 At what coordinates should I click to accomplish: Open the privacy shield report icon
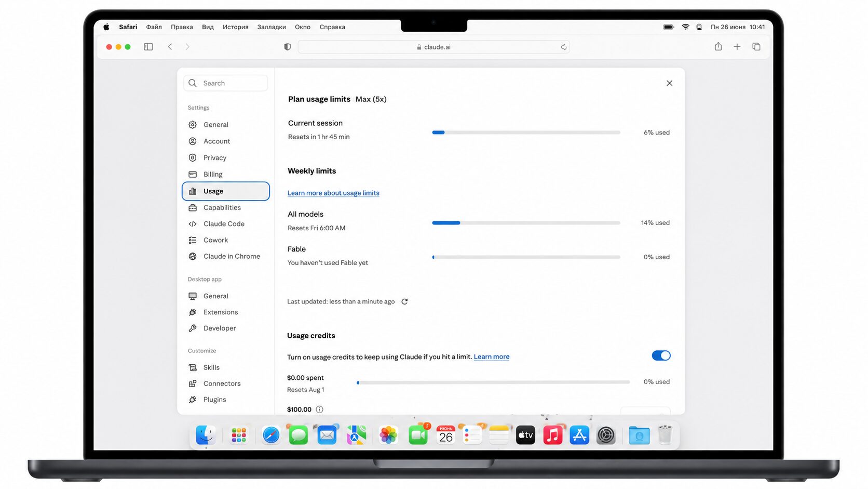pyautogui.click(x=288, y=47)
